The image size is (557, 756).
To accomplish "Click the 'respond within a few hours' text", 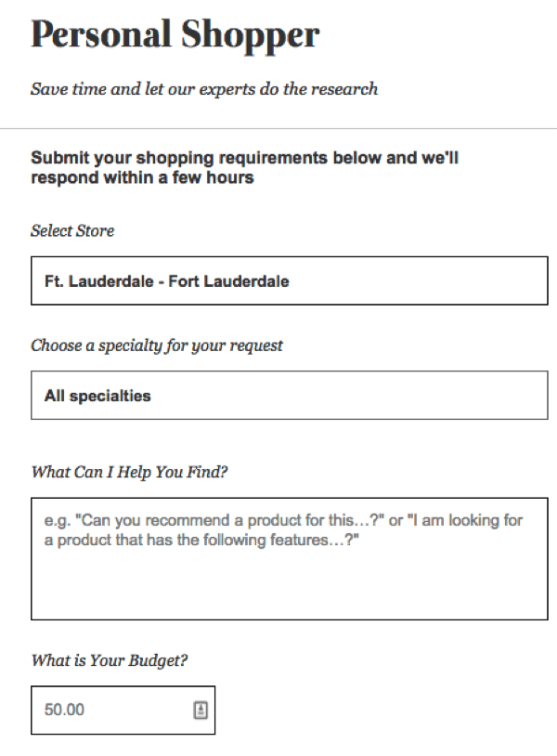I will [x=142, y=177].
